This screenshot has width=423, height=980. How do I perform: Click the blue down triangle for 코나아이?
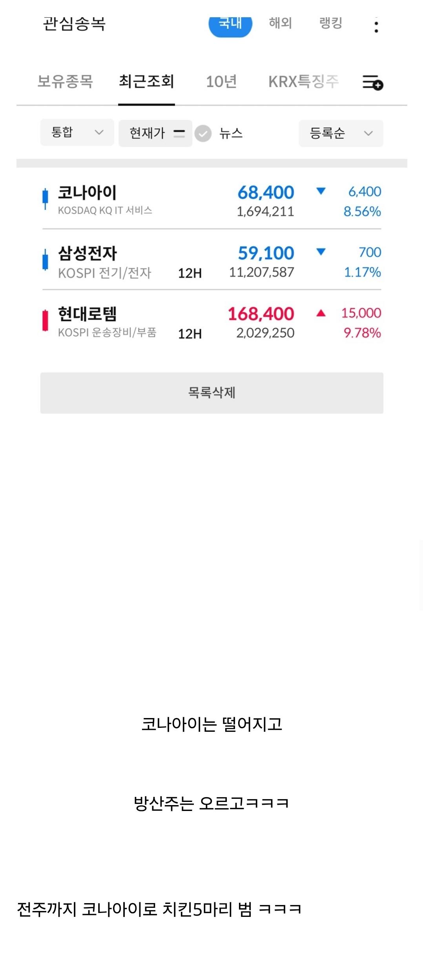321,191
